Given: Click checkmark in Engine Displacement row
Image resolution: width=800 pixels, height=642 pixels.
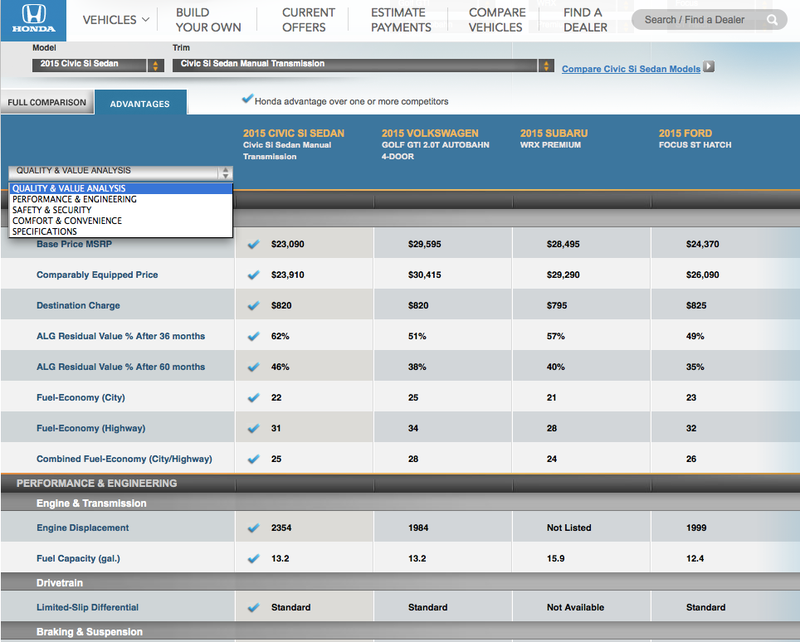Looking at the screenshot, I should click(x=254, y=528).
